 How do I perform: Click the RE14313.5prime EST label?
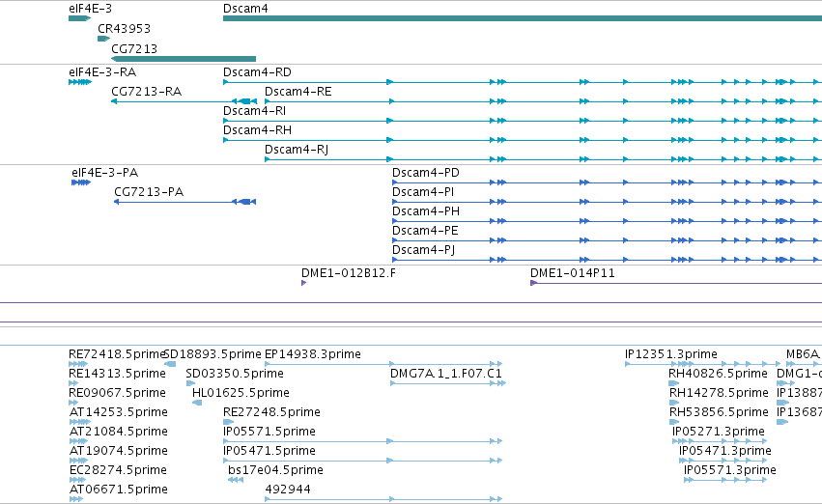point(118,374)
